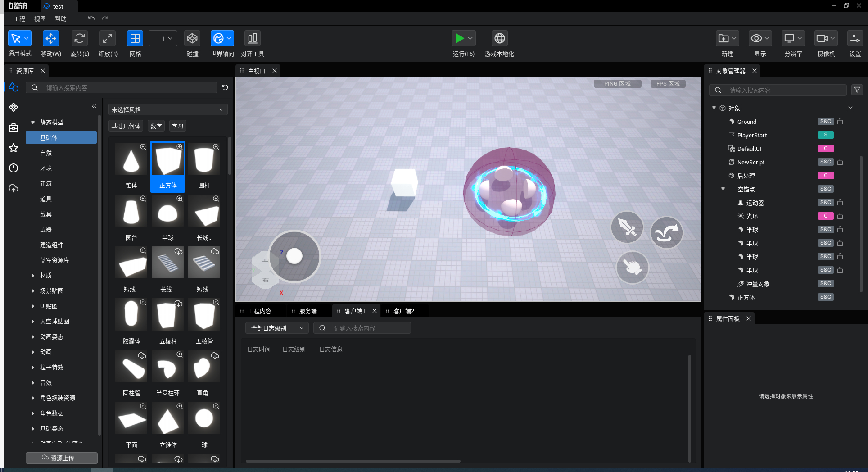This screenshot has width=868, height=472.
Task: Toggle lock for Ground object
Action: 840,122
